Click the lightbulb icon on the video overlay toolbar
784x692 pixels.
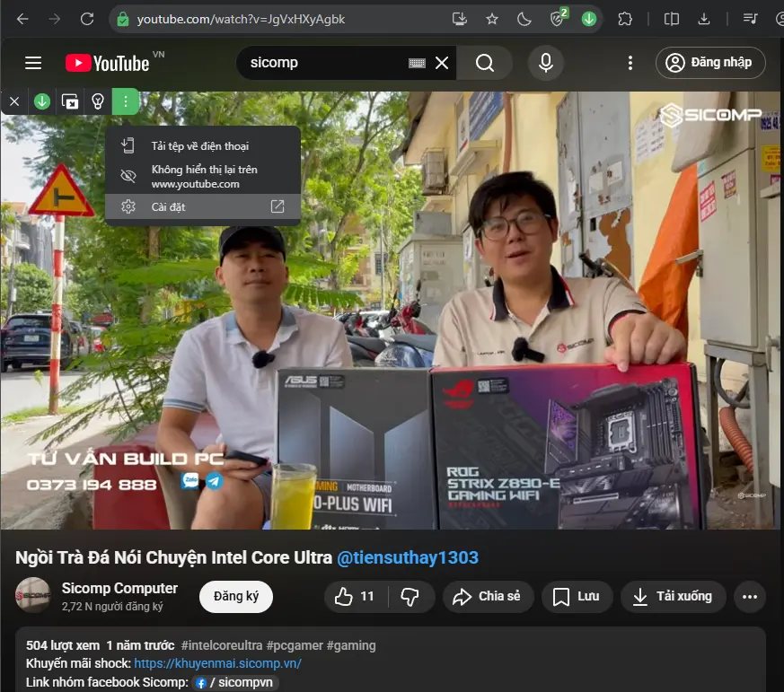tap(98, 101)
